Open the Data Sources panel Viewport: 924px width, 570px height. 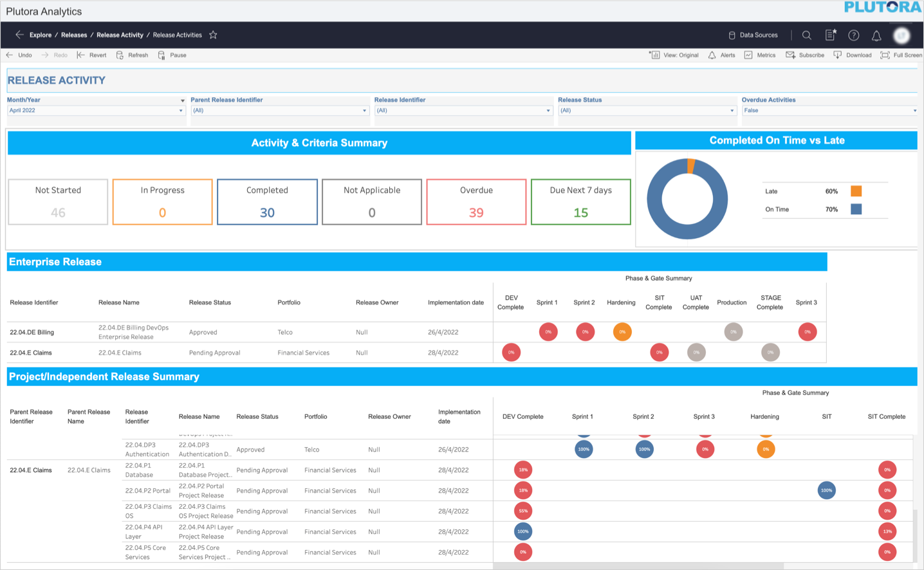click(x=753, y=35)
